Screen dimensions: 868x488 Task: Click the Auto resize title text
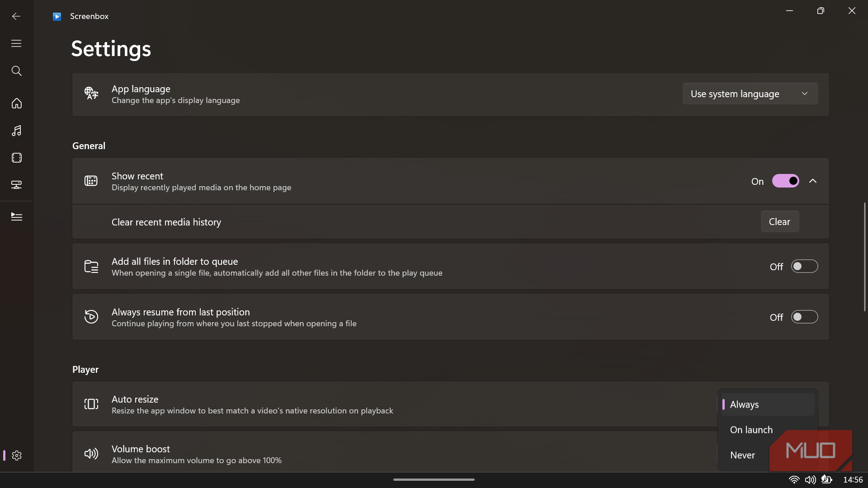135,399
